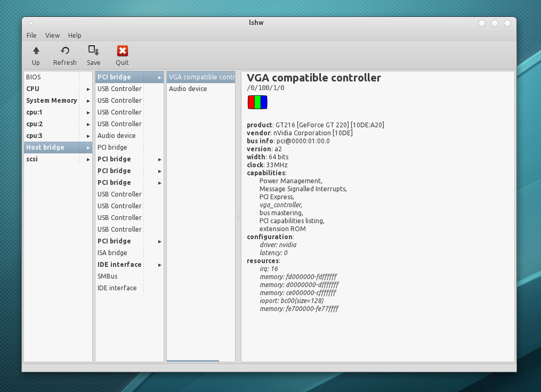Expand the PCI bridge just above ISA bridge

pyautogui.click(x=160, y=241)
